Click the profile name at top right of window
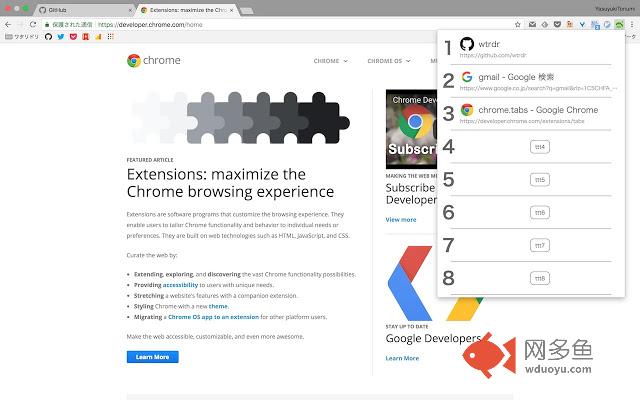This screenshot has height=400, width=640. pyautogui.click(x=615, y=9)
